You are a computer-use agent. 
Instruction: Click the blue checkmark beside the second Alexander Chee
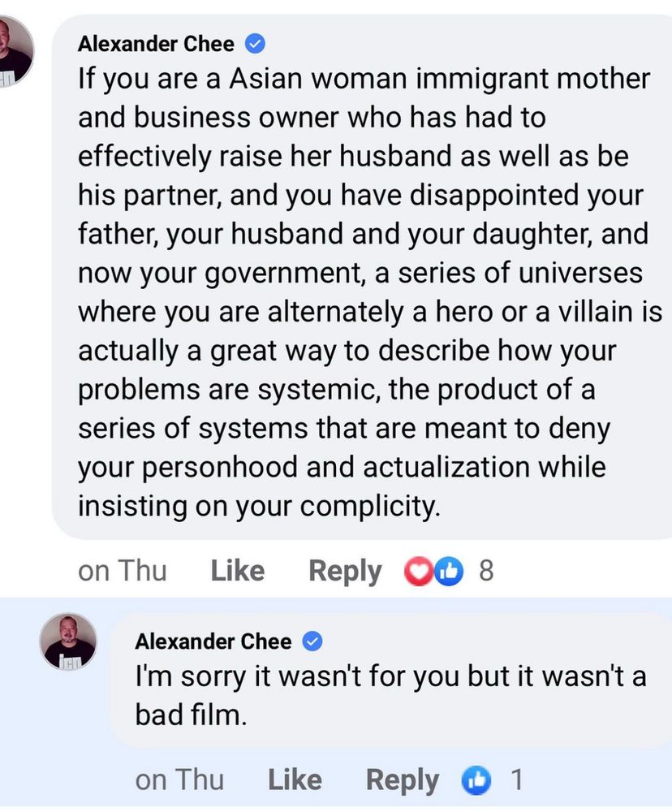pos(314,641)
